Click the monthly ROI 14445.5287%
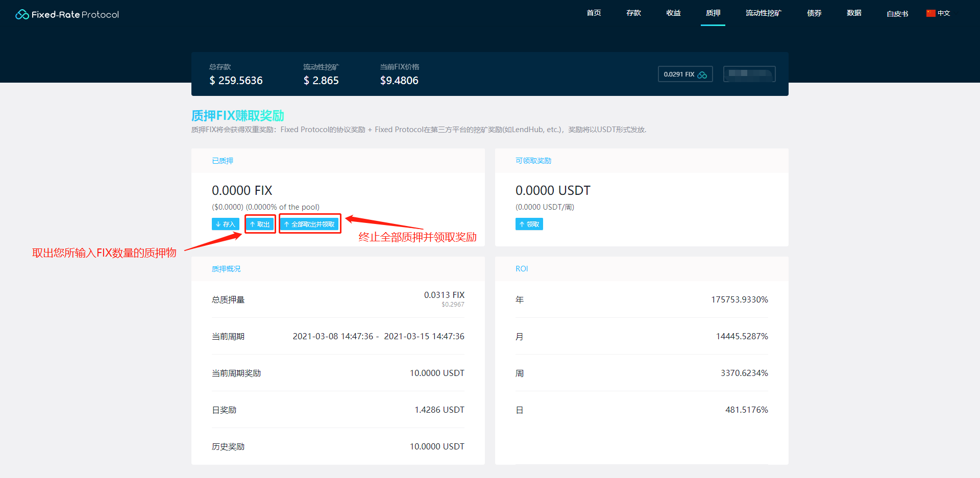This screenshot has width=980, height=478. click(742, 336)
